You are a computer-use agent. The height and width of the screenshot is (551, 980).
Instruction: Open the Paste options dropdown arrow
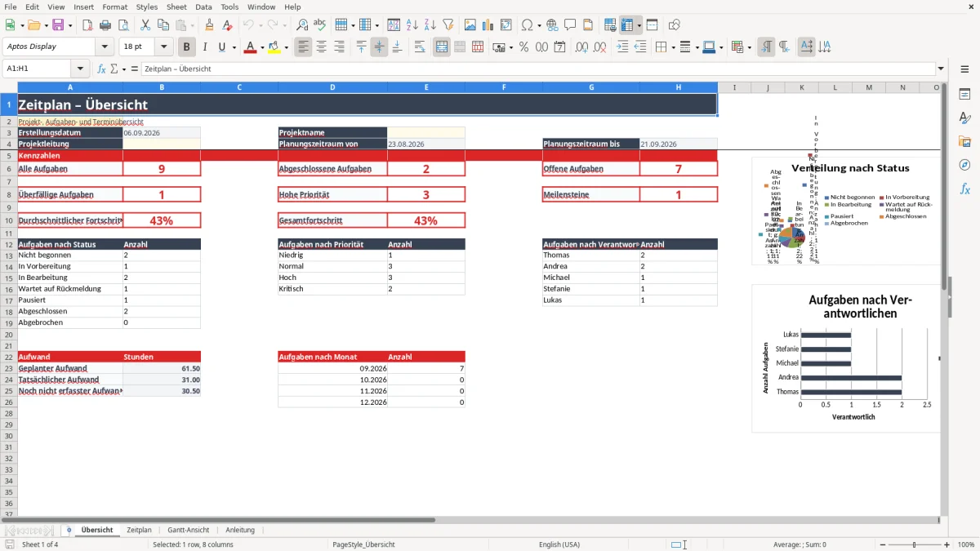193,25
